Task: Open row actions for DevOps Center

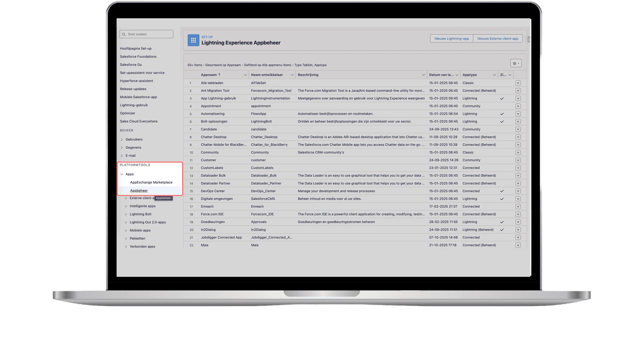Action: tap(518, 191)
